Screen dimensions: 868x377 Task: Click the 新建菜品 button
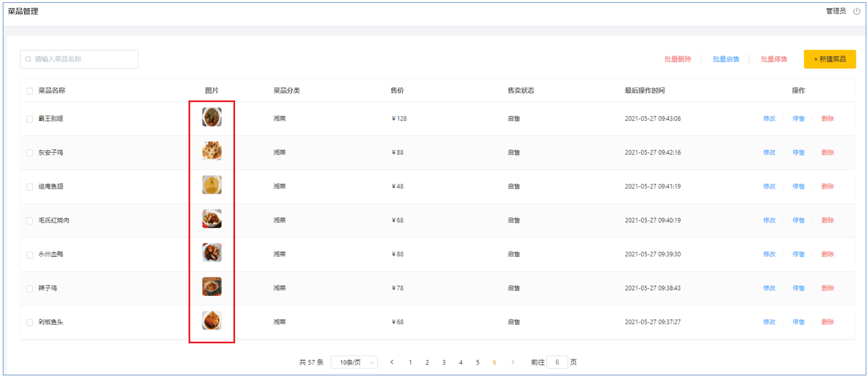(x=829, y=59)
